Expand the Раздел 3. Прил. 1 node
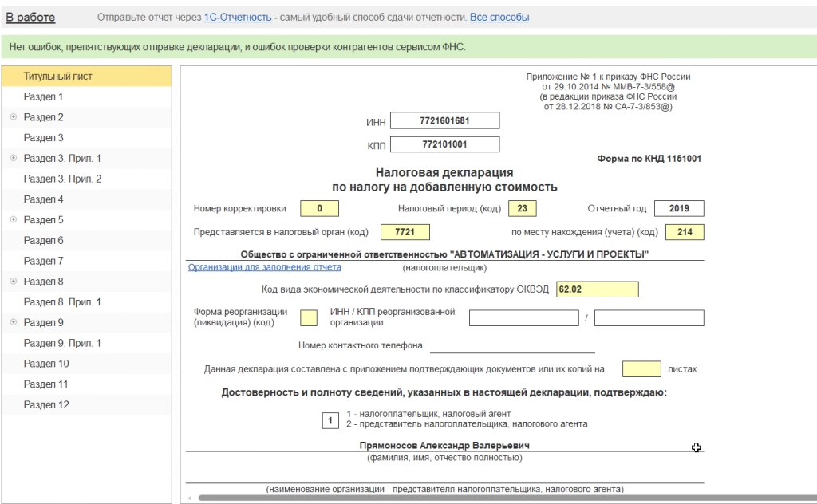Image resolution: width=817 pixels, height=504 pixels. pos(14,158)
